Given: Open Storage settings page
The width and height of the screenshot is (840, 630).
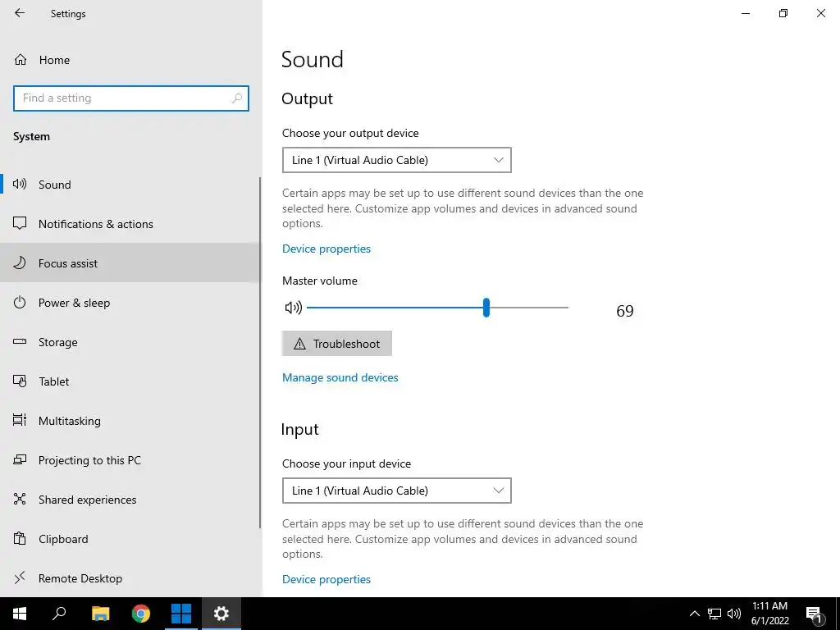Looking at the screenshot, I should click(131, 342).
